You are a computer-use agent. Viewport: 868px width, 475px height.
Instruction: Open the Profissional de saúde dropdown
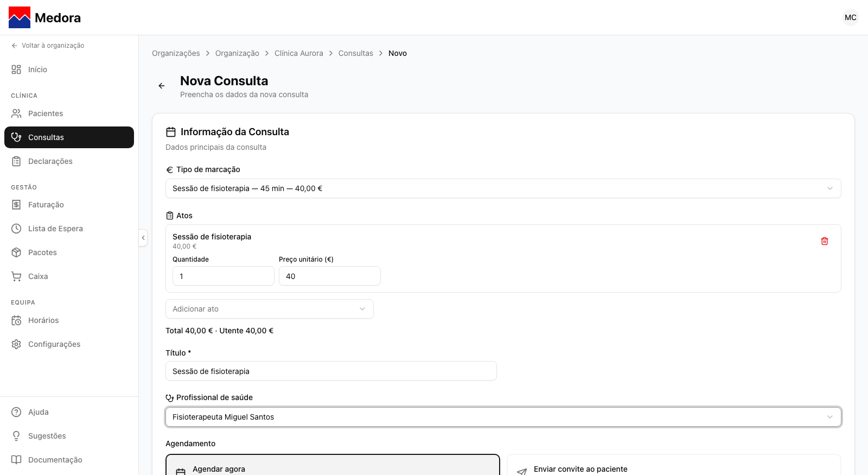click(x=503, y=417)
